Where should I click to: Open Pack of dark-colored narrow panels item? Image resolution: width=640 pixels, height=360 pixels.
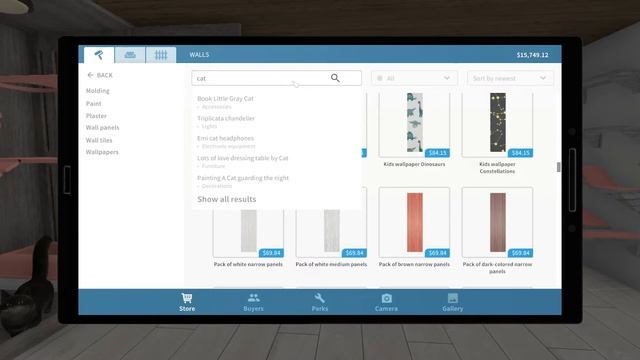(x=497, y=222)
